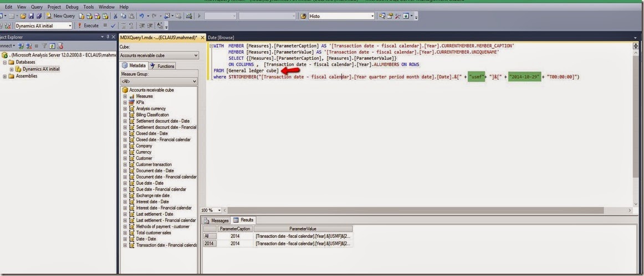Expand the Billing Classification dimension
Viewport: 644px width, 276px height.
coord(125,115)
